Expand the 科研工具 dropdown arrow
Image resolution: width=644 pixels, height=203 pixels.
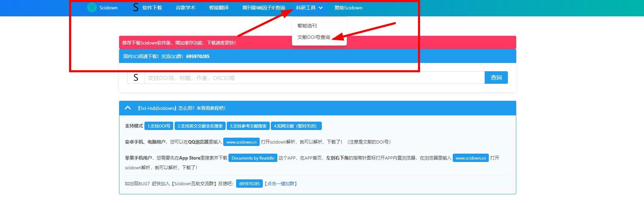320,8
